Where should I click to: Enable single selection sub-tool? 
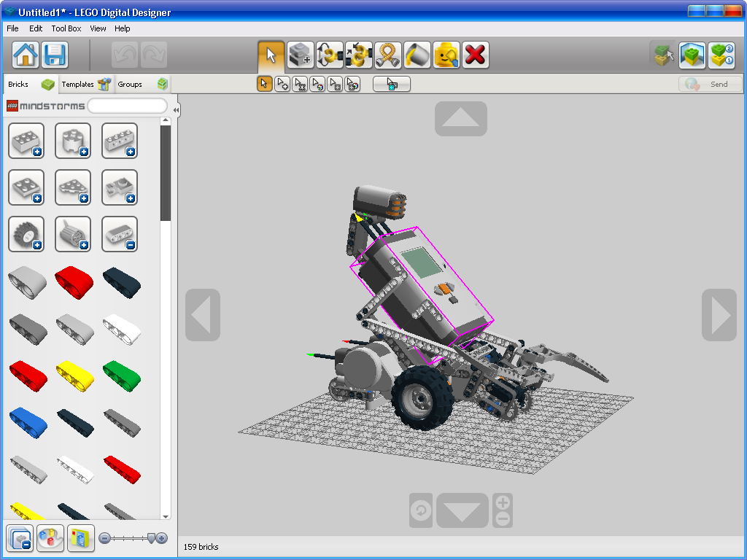[264, 85]
